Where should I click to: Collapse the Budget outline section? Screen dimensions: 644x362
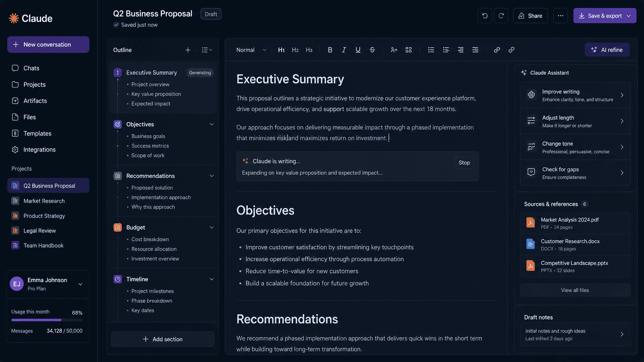pos(211,227)
